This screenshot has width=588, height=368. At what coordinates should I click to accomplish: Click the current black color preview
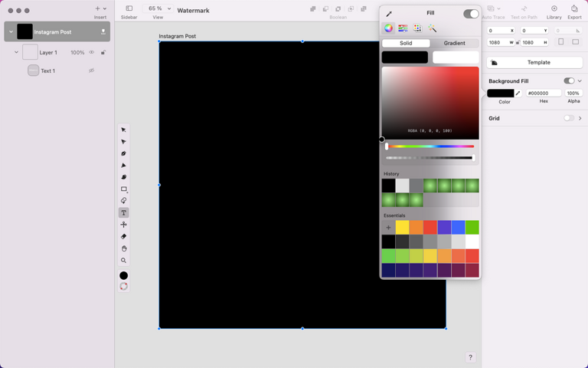[404, 57]
